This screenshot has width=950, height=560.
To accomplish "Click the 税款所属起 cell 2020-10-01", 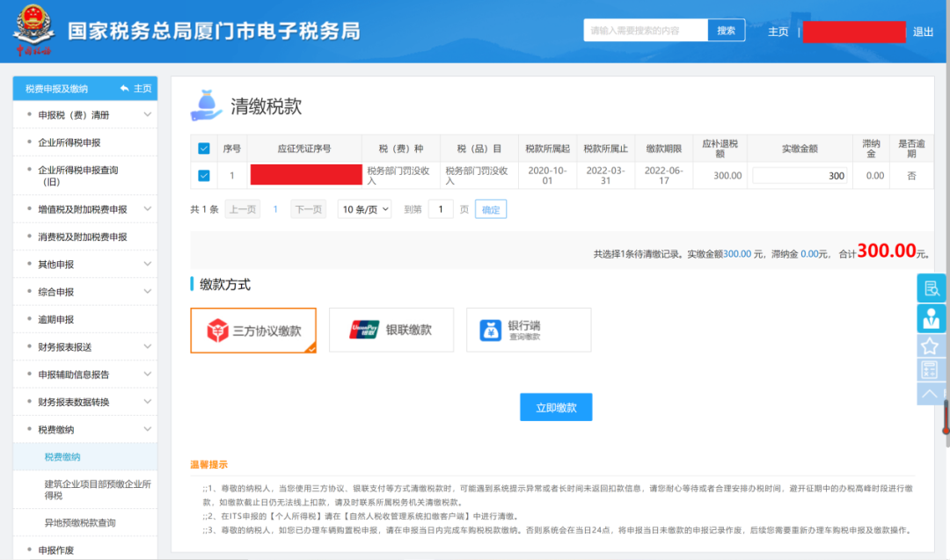I will click(x=547, y=176).
